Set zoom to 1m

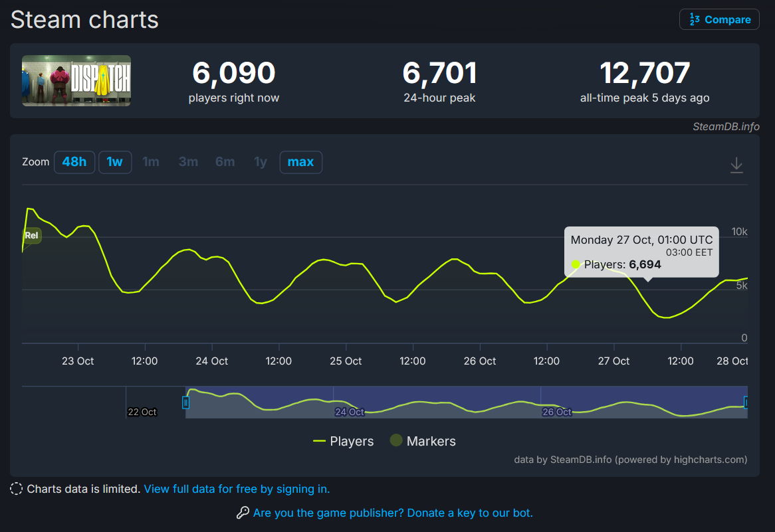coord(151,162)
